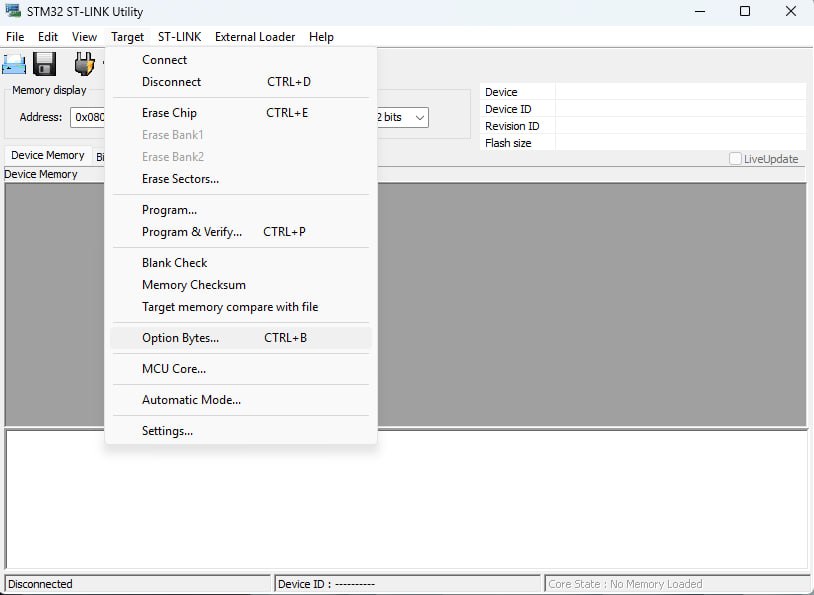Open MCU Core... from the menu
The image size is (814, 595).
(x=241, y=369)
